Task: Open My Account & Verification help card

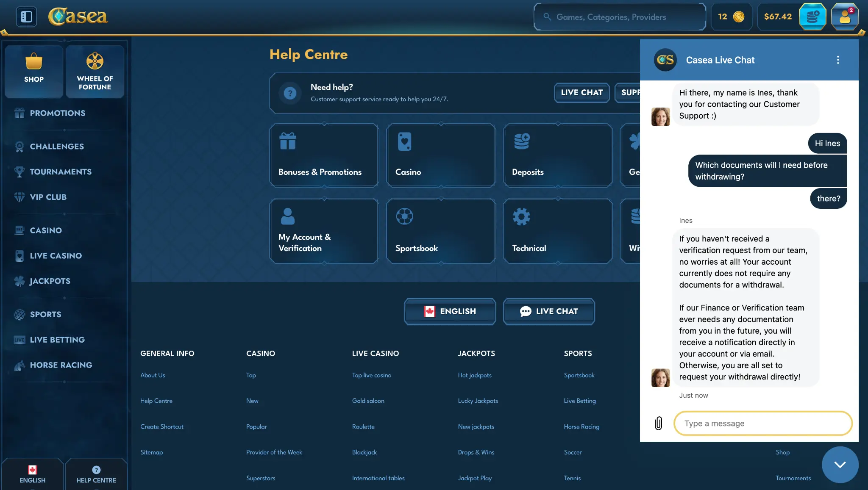Action: (x=324, y=231)
